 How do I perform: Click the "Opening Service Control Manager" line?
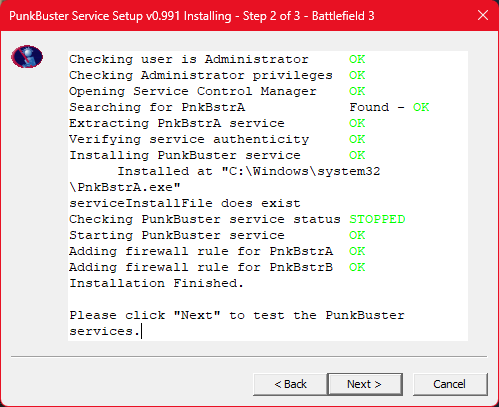pyautogui.click(x=193, y=91)
